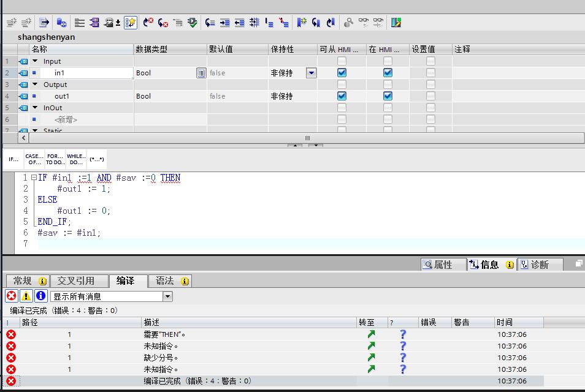Open the 诊断 diagnostics tab
Screen dimensions: 585x392
click(540, 265)
